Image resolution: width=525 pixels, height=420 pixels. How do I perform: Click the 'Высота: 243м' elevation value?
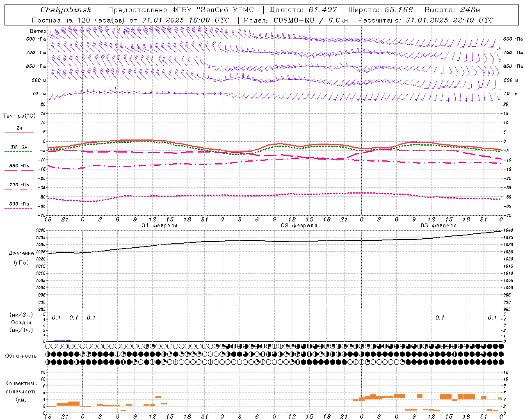452,9
